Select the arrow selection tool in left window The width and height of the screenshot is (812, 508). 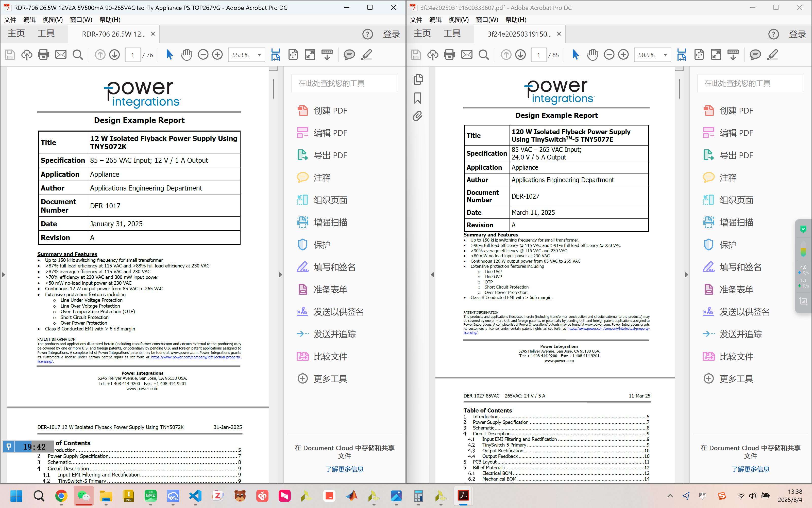169,54
